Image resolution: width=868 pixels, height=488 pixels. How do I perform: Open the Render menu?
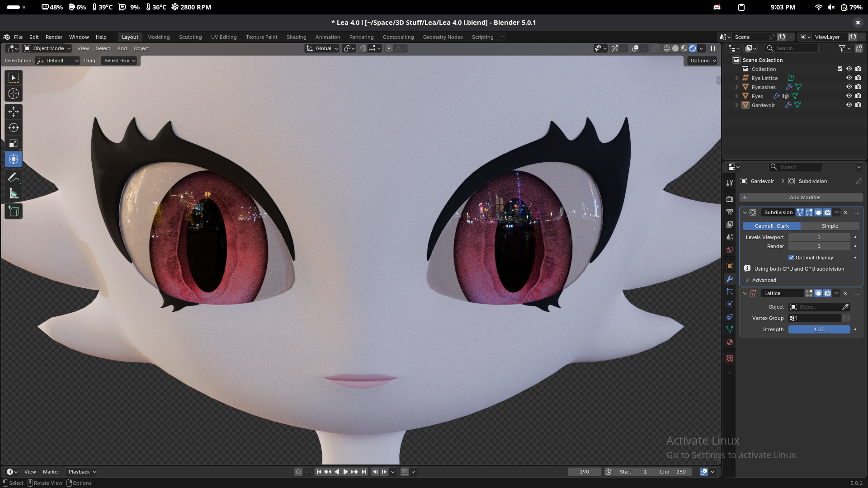54,37
